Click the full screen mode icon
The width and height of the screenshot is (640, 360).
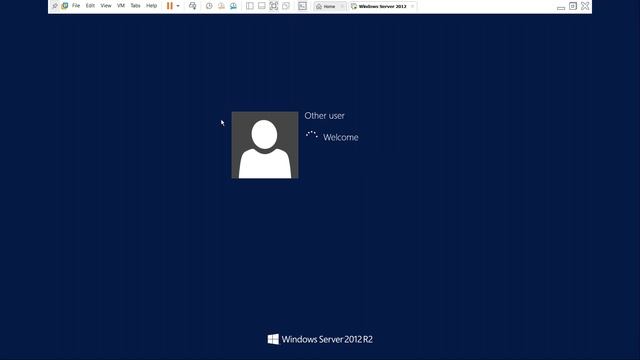274,6
